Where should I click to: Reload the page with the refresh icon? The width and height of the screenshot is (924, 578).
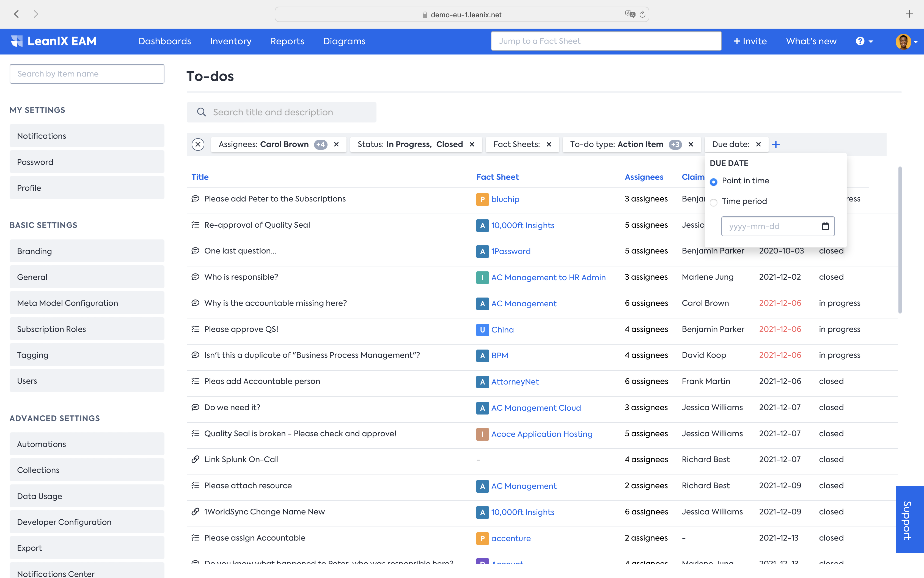click(642, 15)
